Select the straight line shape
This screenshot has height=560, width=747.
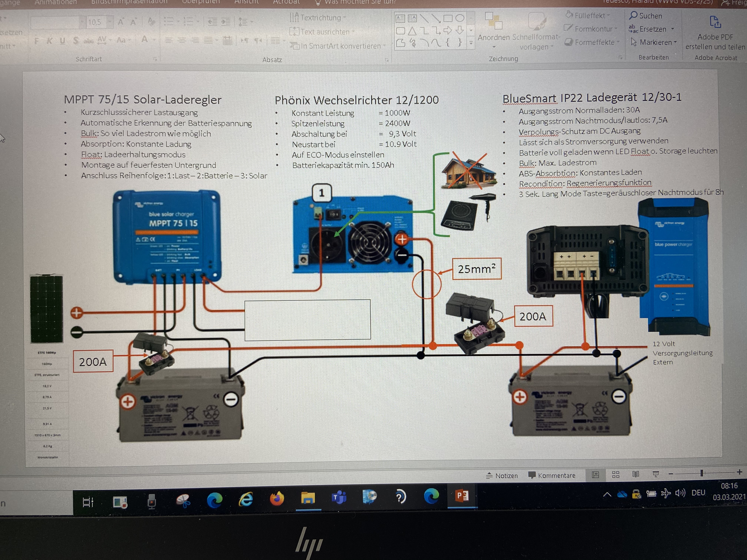[424, 18]
